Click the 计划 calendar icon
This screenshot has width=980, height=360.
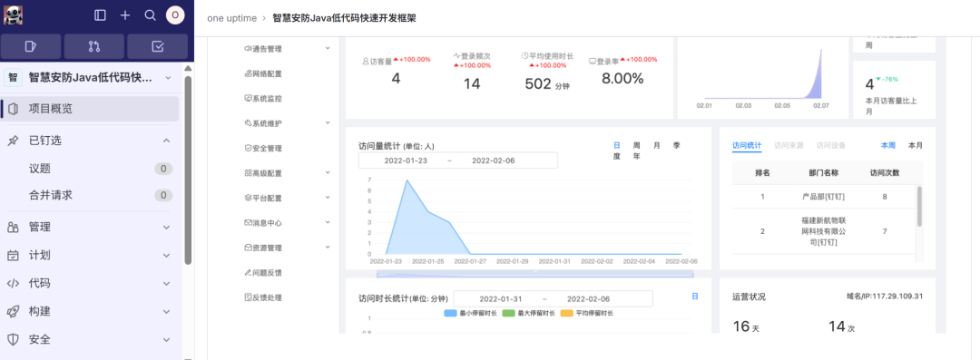[x=13, y=256]
